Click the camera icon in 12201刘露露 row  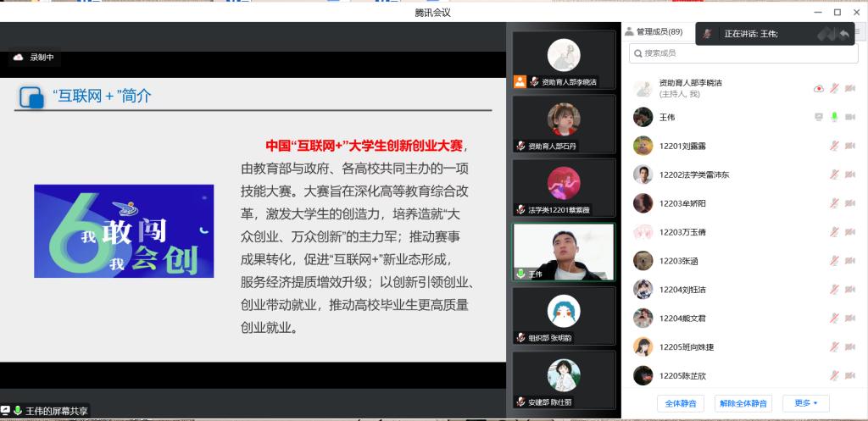click(850, 146)
